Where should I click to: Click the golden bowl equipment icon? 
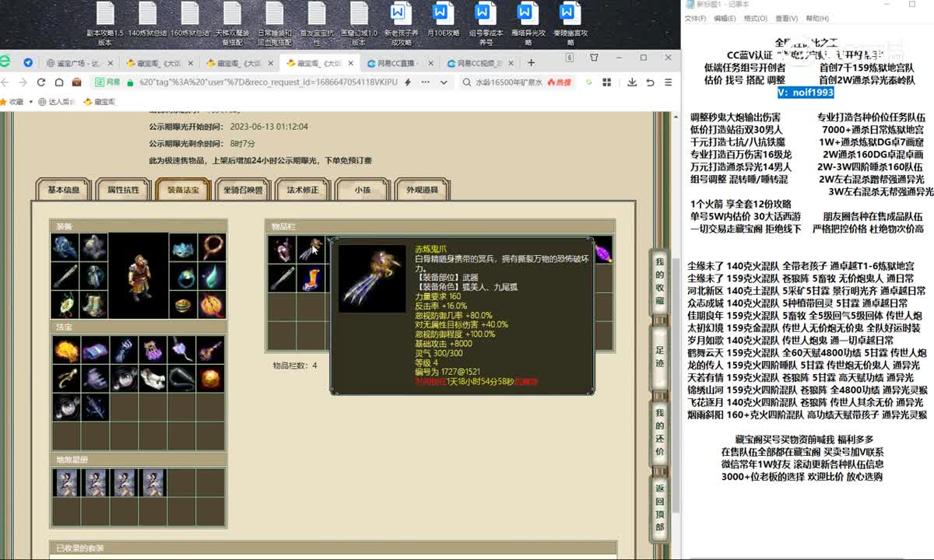pyautogui.click(x=182, y=305)
